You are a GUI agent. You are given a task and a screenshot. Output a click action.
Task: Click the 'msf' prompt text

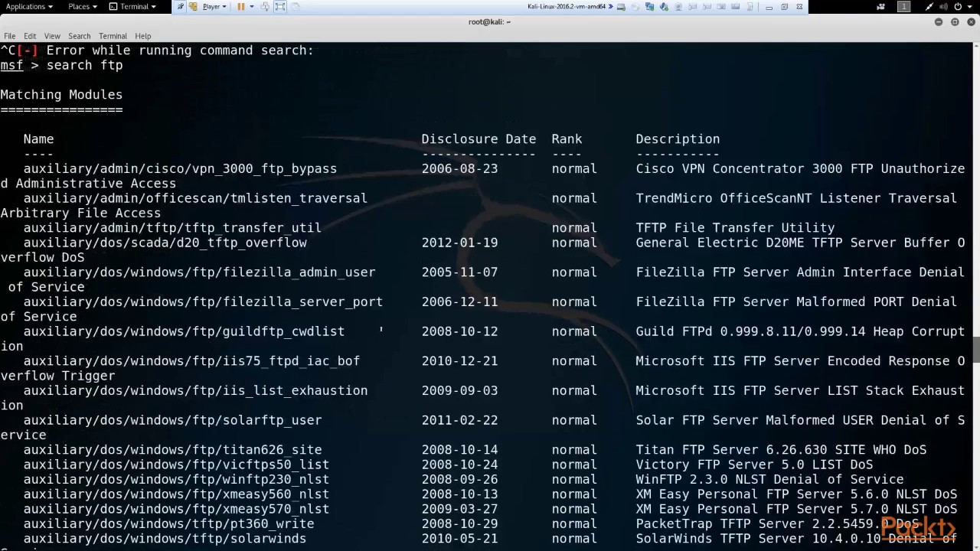coord(11,66)
